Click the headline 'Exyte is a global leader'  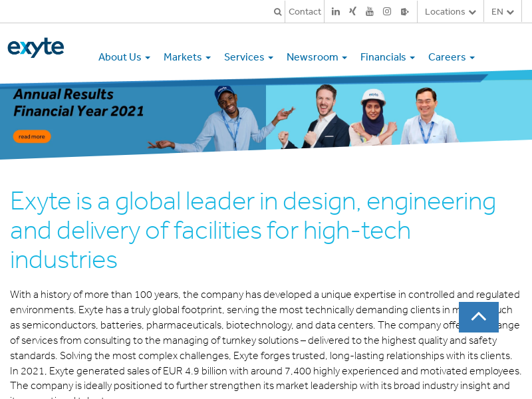tap(253, 230)
